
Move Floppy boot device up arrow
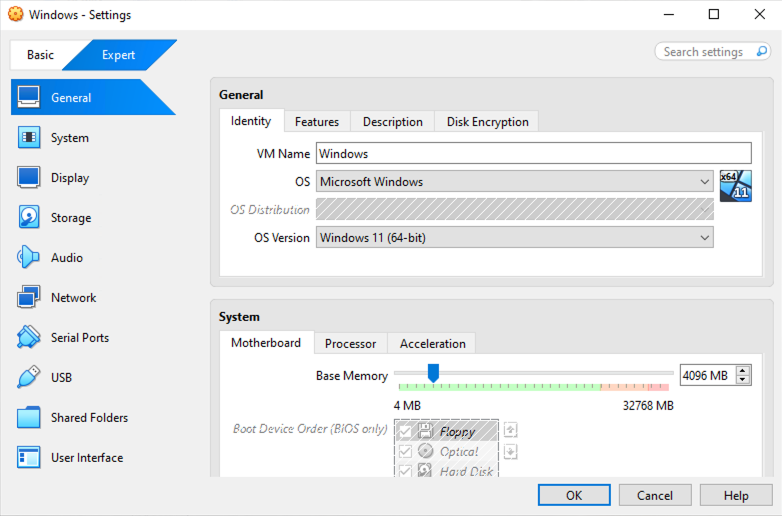point(510,430)
